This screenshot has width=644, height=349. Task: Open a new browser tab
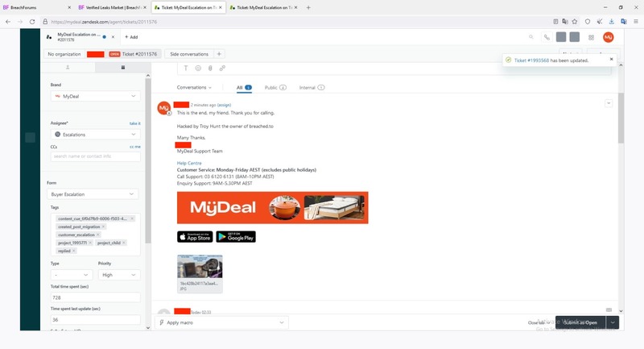click(308, 7)
